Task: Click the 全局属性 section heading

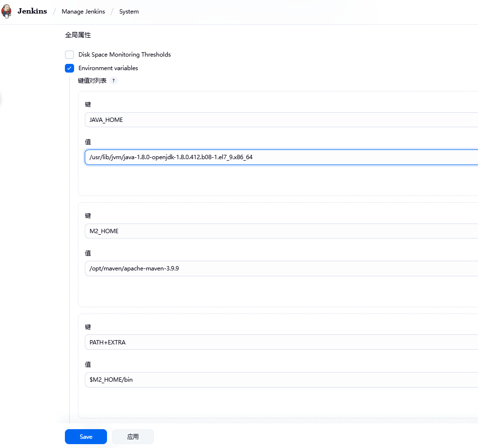Action: click(78, 35)
